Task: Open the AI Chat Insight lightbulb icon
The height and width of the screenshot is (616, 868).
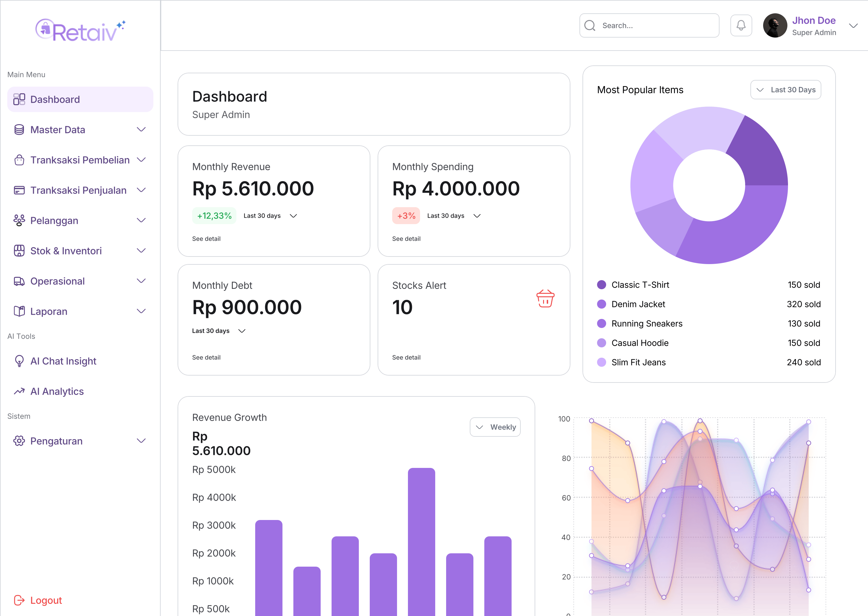Action: point(18,361)
